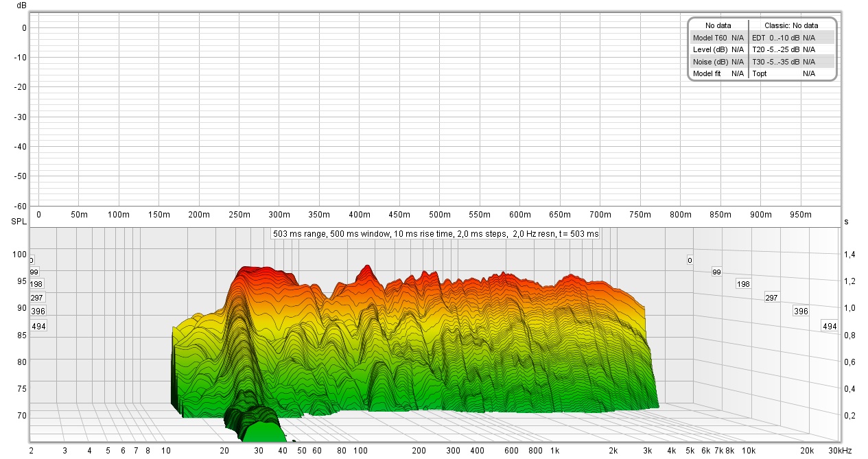This screenshot has height=459, width=868.
Task: Click the 198 time slice label on right
Action: tap(743, 284)
